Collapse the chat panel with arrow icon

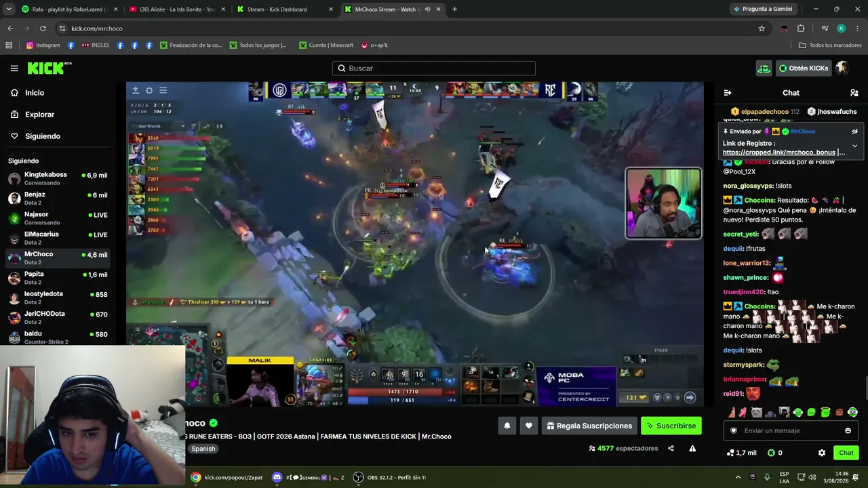728,93
